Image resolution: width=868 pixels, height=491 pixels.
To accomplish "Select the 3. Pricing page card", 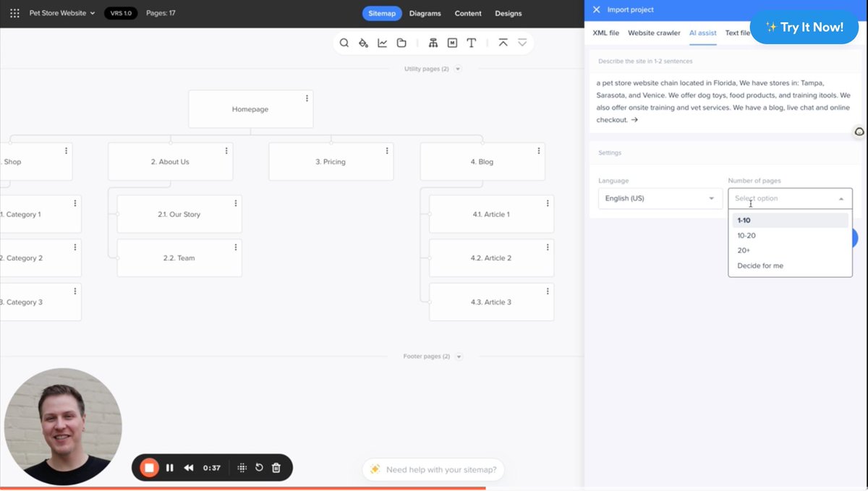I will point(331,162).
